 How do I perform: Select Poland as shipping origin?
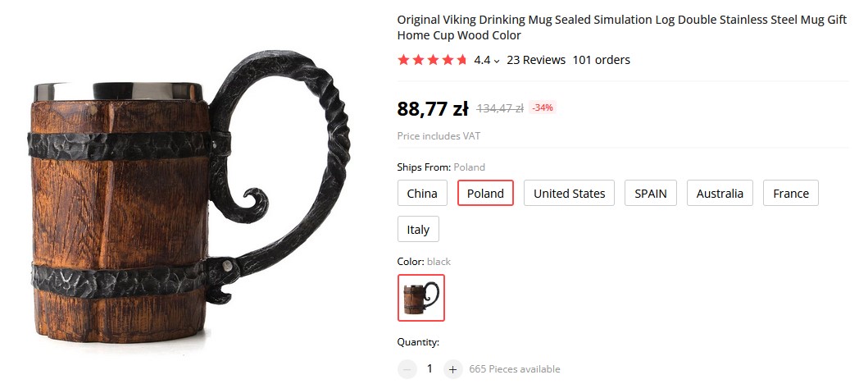point(485,193)
